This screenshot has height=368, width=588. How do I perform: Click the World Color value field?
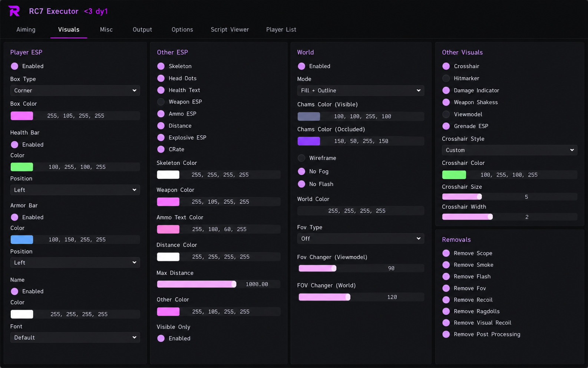(360, 211)
